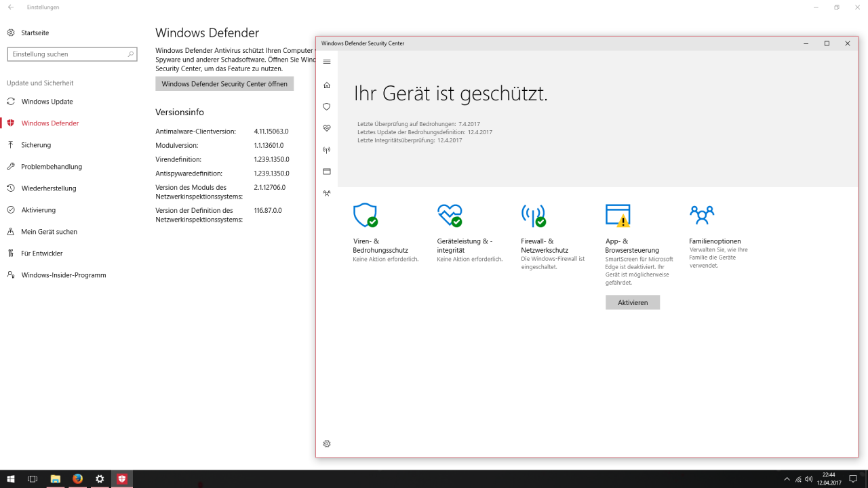Click the Letzte Integritätsüberprüfung line
Viewport: 868px width, 488px height.
pos(410,140)
